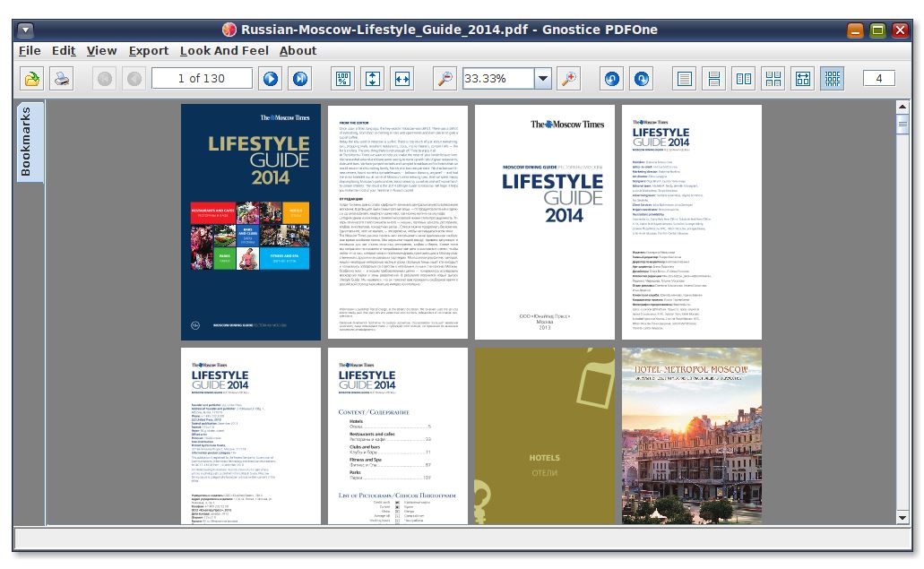
Task: Fit page height in viewer
Action: [373, 78]
